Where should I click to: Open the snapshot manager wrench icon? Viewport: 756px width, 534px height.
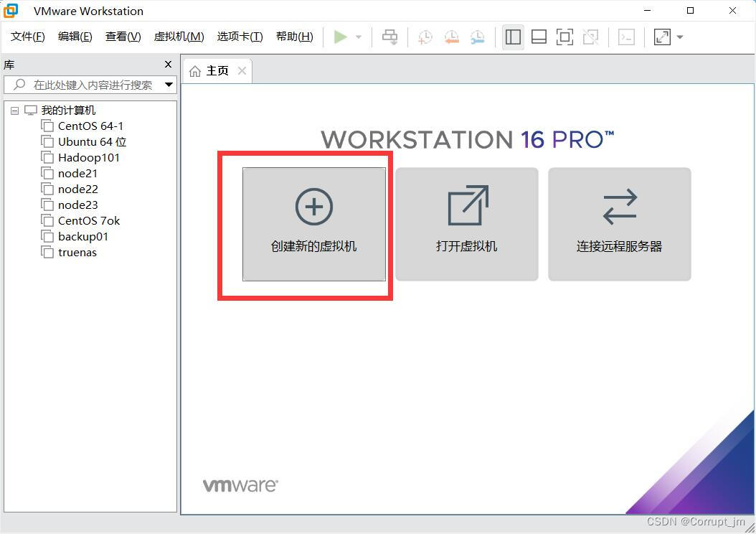coord(477,37)
